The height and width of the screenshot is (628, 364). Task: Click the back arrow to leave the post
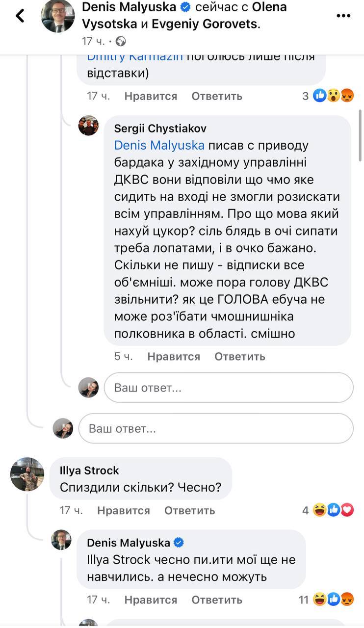pyautogui.click(x=20, y=15)
